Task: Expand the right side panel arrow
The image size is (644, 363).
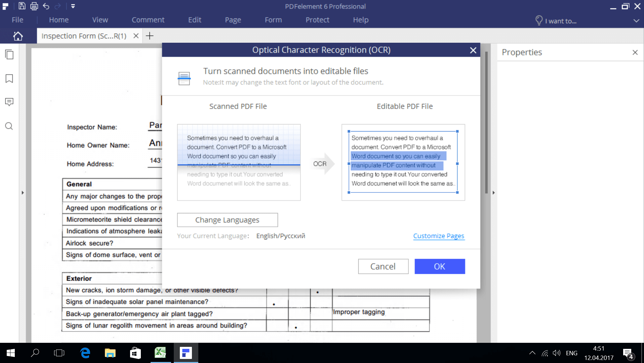Action: [x=493, y=192]
